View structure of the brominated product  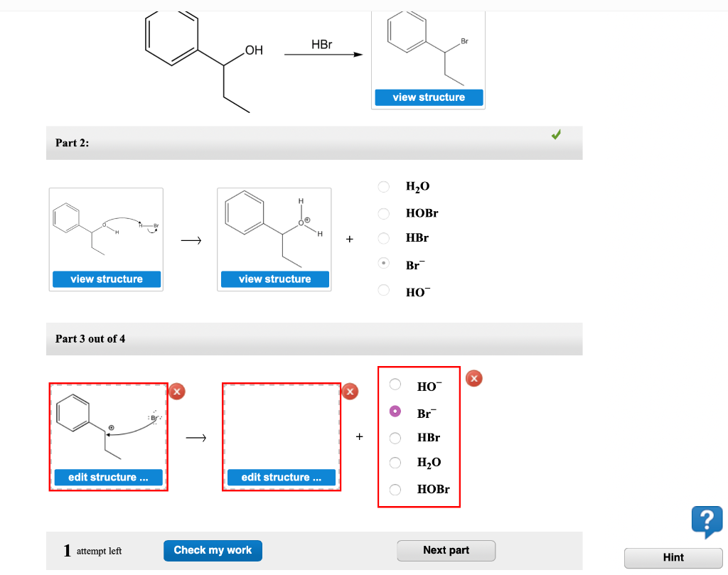428,97
